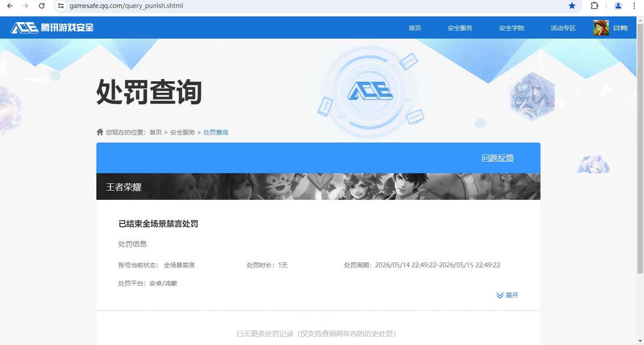Open the 安全学院 navigation item
Viewport: 644px width, 345px height.
512,28
